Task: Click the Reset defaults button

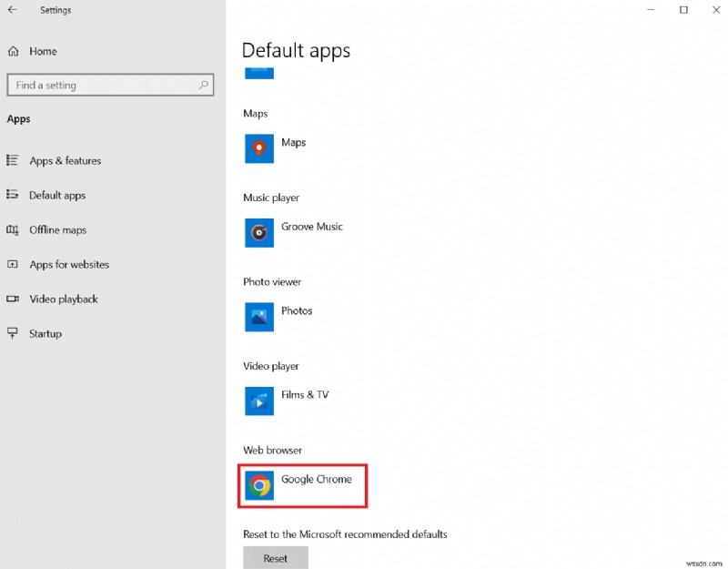Action: (x=276, y=557)
